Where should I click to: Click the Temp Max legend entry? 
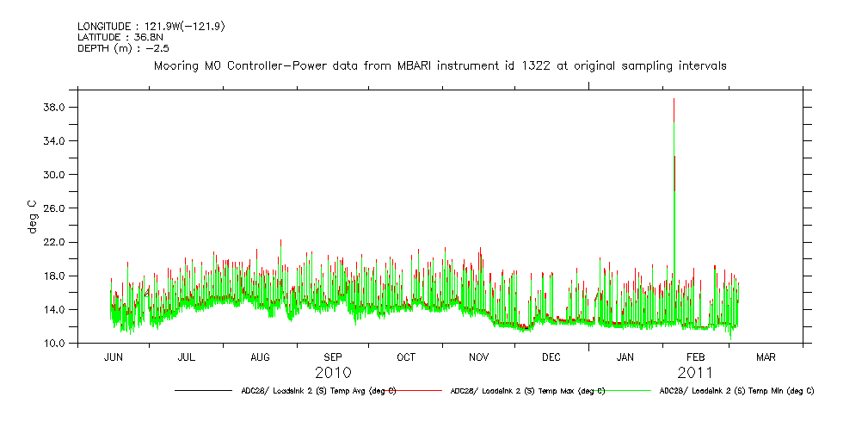tap(527, 391)
